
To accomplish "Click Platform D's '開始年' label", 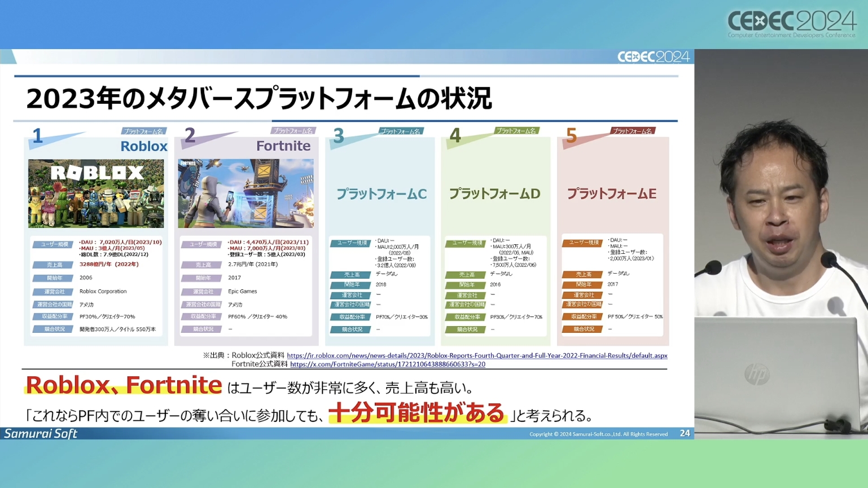I will 466,285.
